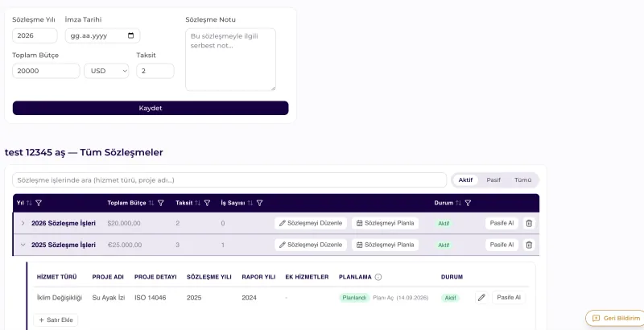Viewport: 644px width, 330px height.
Task: Switch to the Pasif filter tab
Action: click(x=493, y=179)
